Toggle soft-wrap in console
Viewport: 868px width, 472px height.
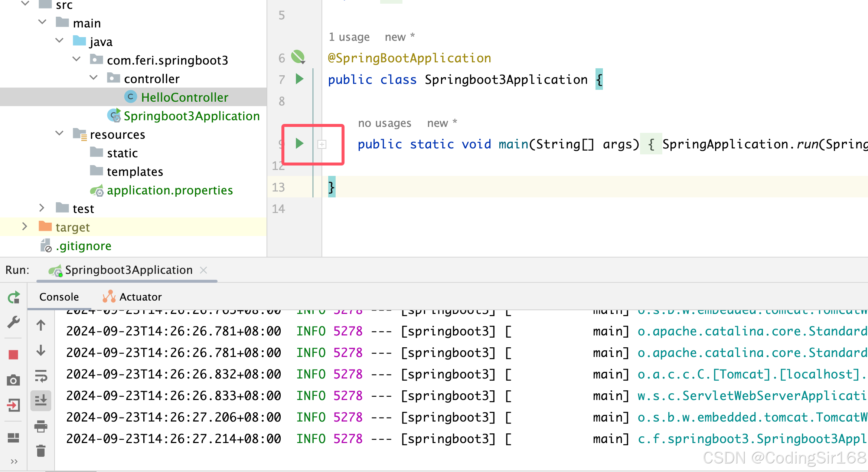41,376
